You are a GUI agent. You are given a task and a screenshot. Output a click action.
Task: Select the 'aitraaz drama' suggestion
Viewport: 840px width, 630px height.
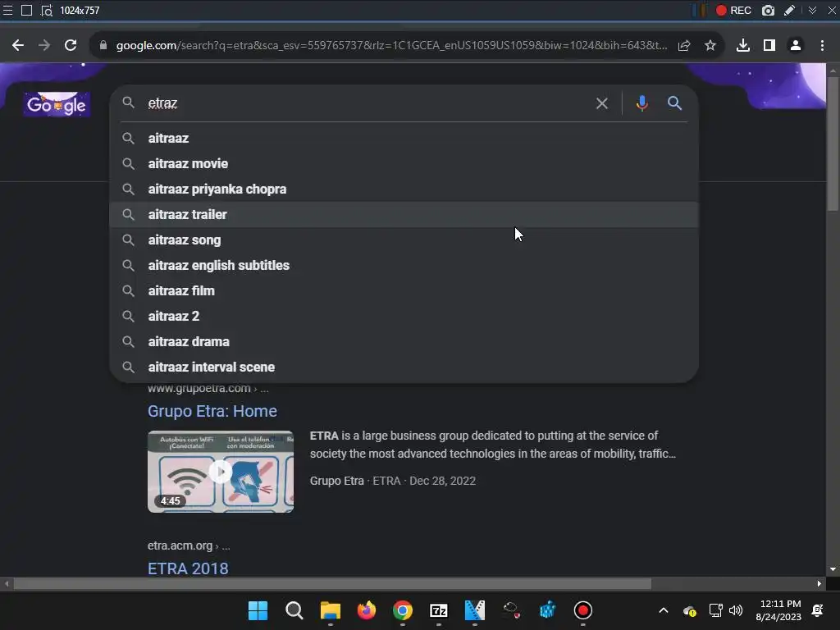(404, 342)
